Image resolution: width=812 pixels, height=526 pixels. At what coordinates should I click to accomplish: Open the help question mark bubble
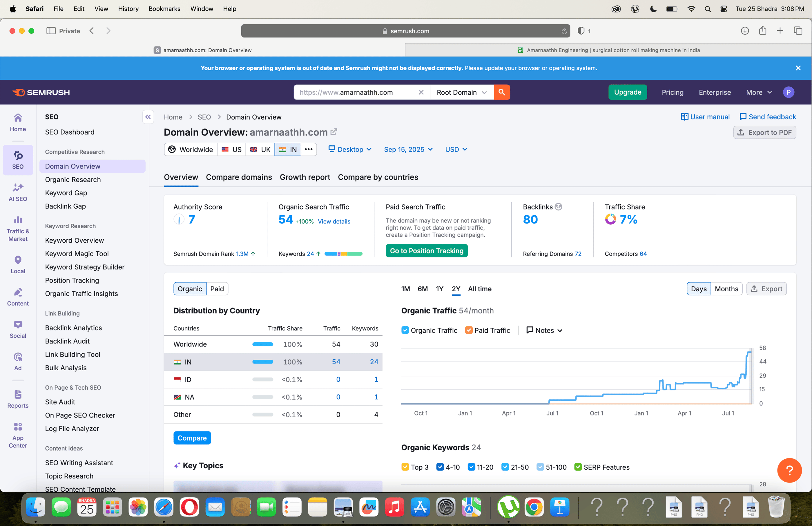[789, 470]
